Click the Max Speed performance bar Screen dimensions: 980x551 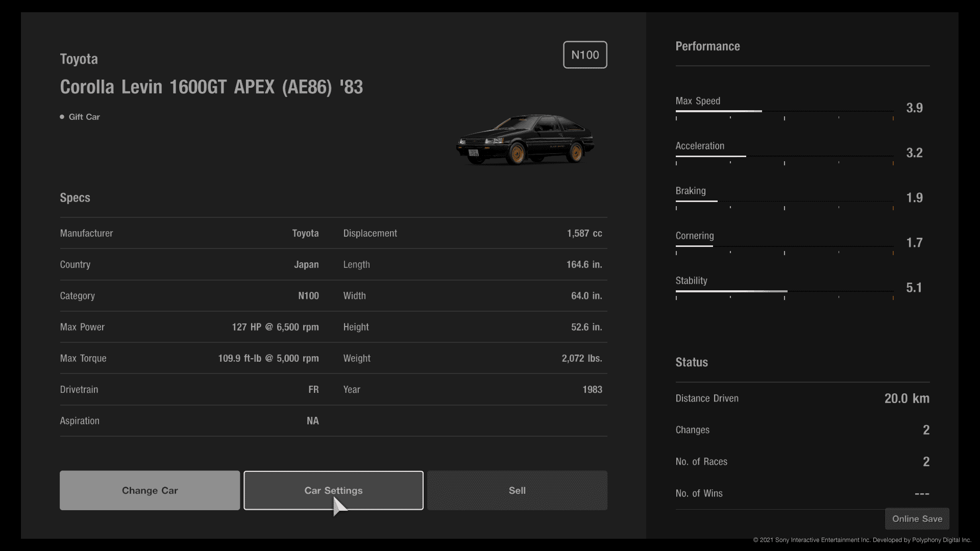click(785, 111)
